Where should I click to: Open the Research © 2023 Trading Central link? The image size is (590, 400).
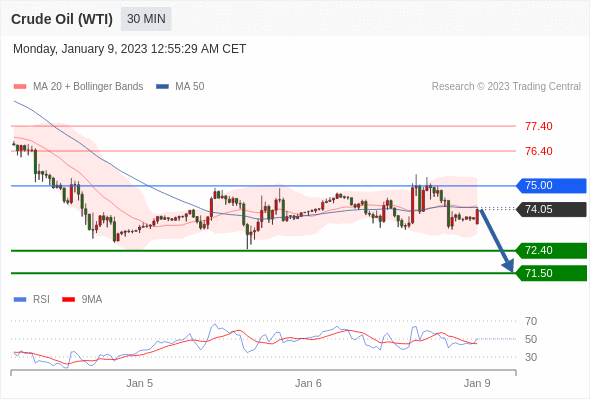pyautogui.click(x=506, y=87)
